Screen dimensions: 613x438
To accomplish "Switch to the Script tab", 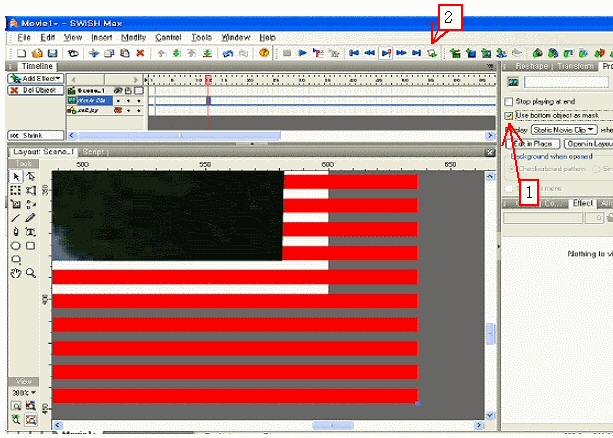I will [x=93, y=152].
